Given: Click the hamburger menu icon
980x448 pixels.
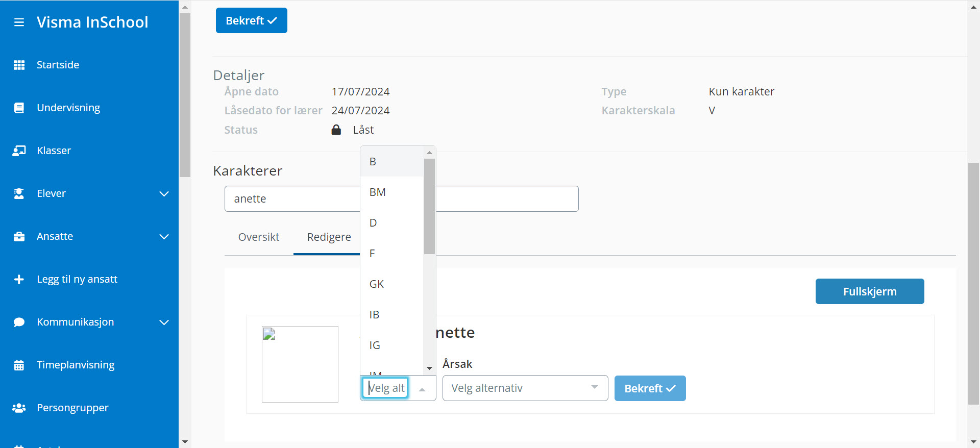Looking at the screenshot, I should (x=19, y=22).
